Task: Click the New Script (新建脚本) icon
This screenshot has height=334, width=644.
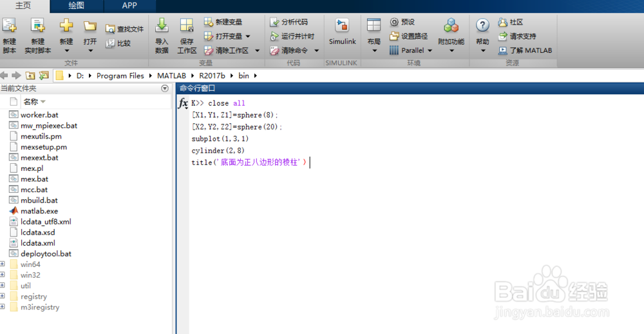Action: click(x=9, y=26)
